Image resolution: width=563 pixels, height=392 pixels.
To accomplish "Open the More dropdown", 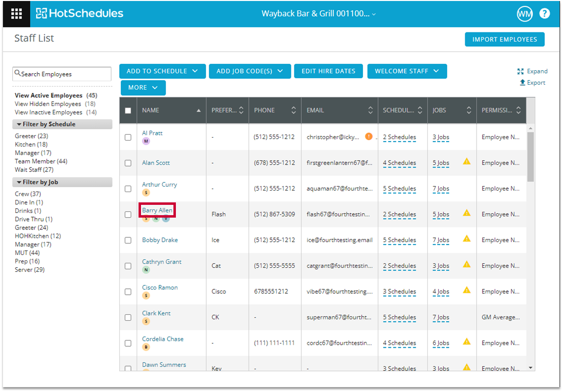I will point(143,87).
